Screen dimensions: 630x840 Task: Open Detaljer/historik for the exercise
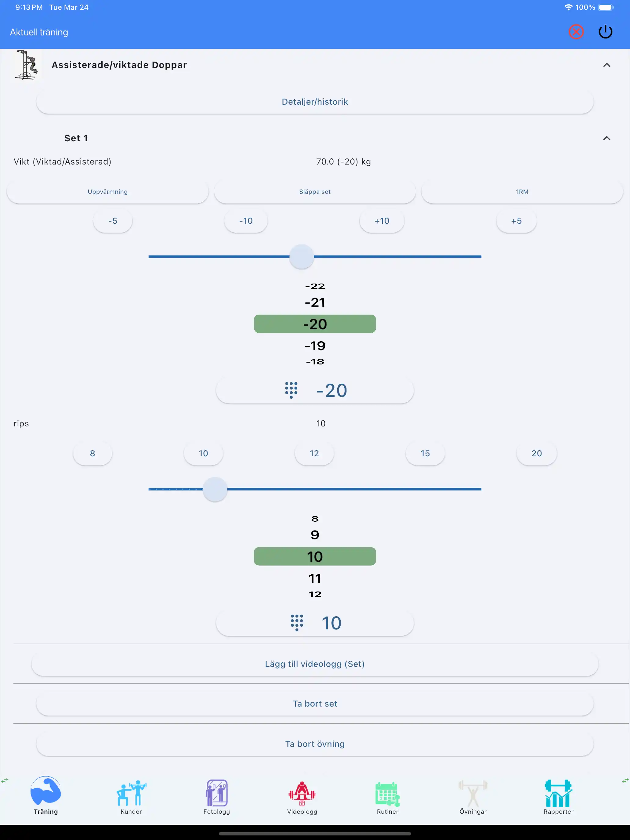[x=315, y=102]
